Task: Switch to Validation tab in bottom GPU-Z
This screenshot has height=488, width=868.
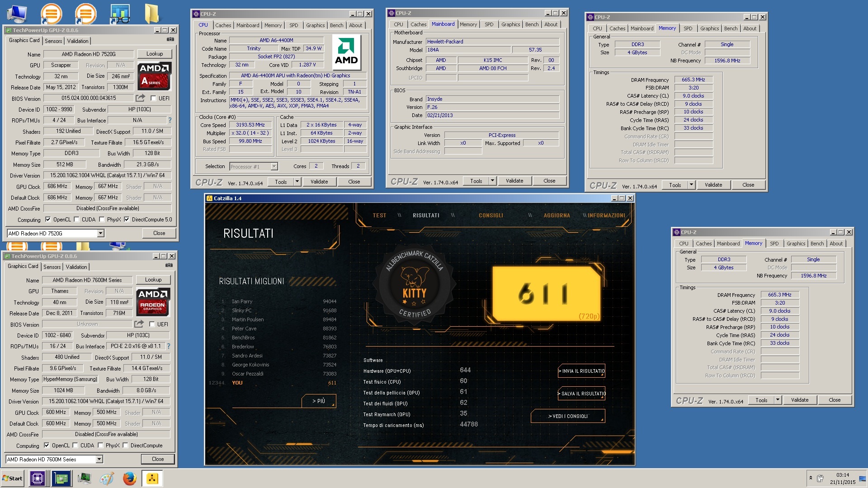Action: click(x=76, y=267)
